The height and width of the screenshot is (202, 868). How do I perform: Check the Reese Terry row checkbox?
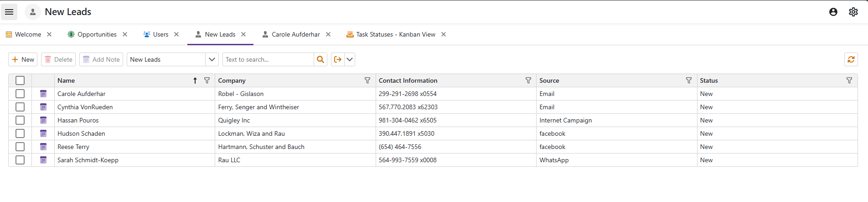20,147
